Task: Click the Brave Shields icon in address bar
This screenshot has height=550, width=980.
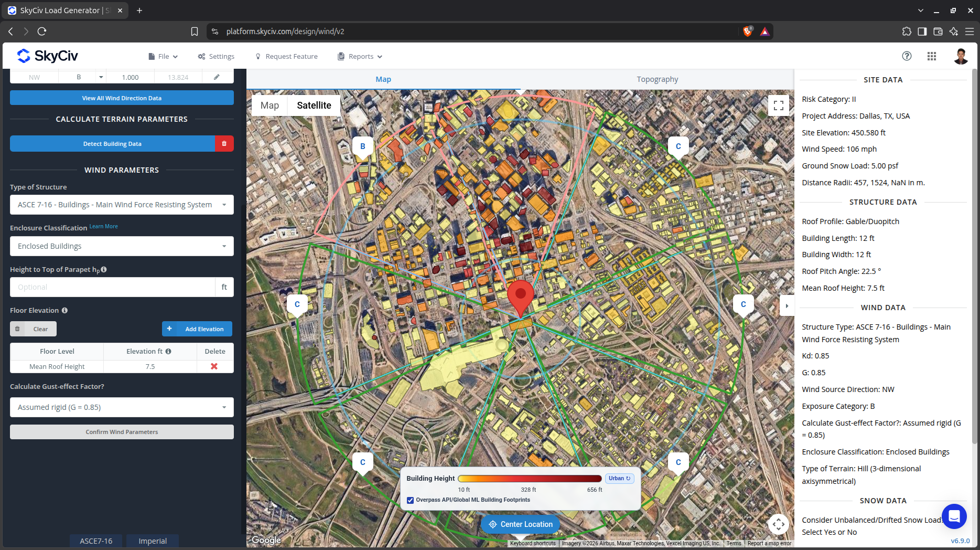Action: point(748,31)
